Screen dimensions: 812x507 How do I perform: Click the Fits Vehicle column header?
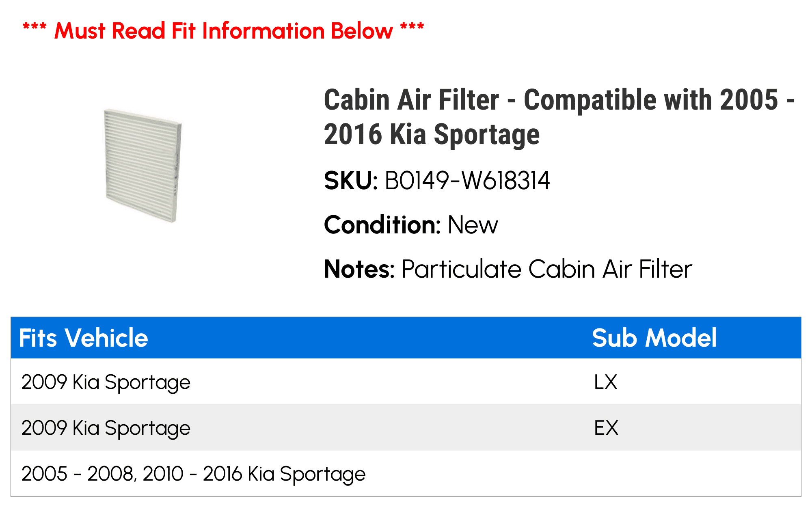pos(84,338)
